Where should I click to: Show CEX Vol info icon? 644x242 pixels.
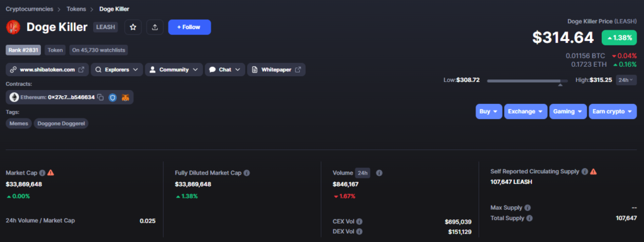[359, 221]
